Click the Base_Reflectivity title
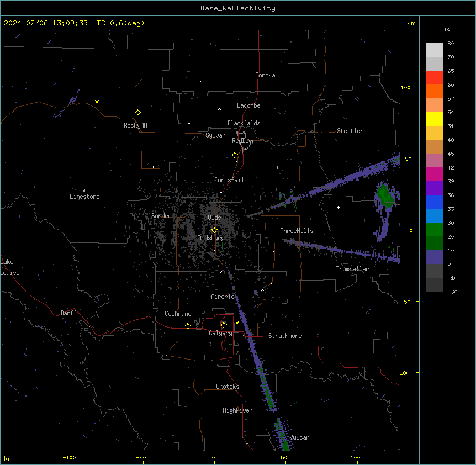Image resolution: width=476 pixels, height=465 pixels. pyautogui.click(x=238, y=8)
